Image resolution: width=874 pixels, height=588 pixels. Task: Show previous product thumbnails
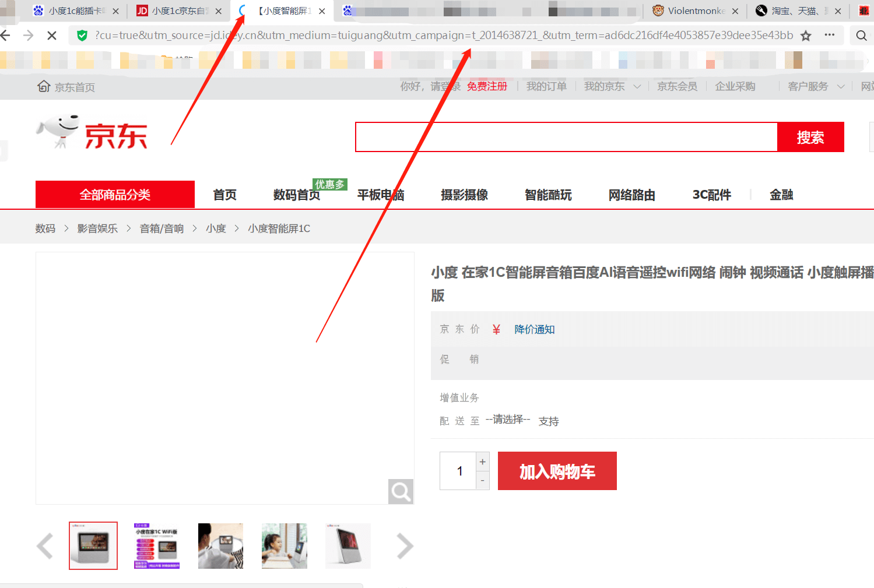click(x=45, y=546)
